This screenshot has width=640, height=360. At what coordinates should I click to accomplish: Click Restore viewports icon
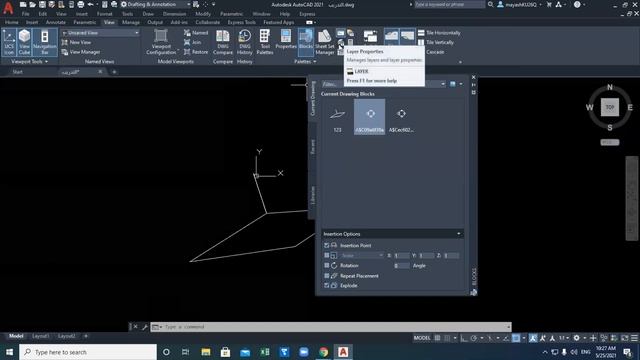[x=187, y=52]
